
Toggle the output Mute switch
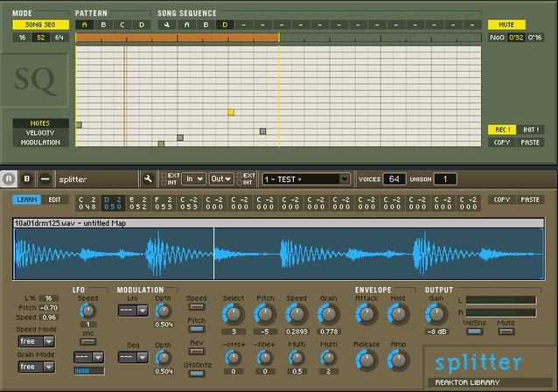[x=506, y=332]
